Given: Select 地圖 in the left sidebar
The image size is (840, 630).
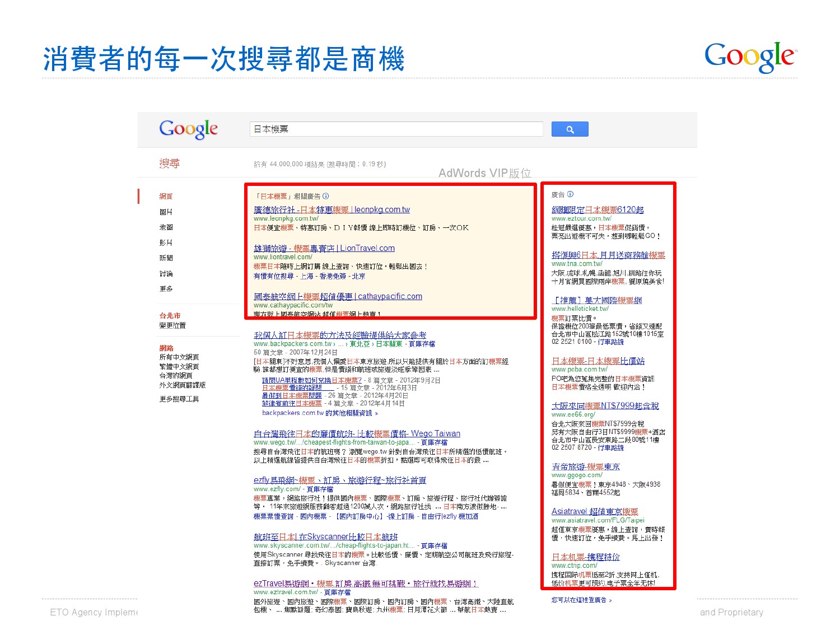Looking at the screenshot, I should point(166,227).
